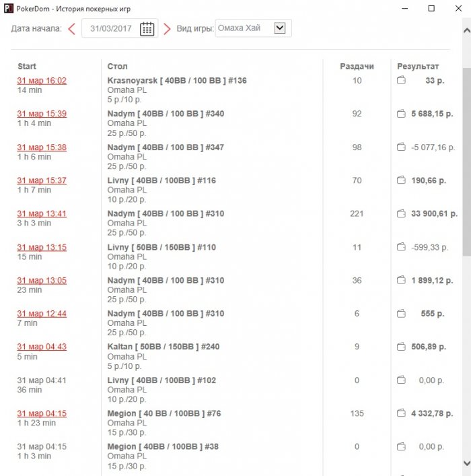The width and height of the screenshot is (471, 476).
Task: Click wallet icon next to 33 900,61 р.
Action: point(401,213)
